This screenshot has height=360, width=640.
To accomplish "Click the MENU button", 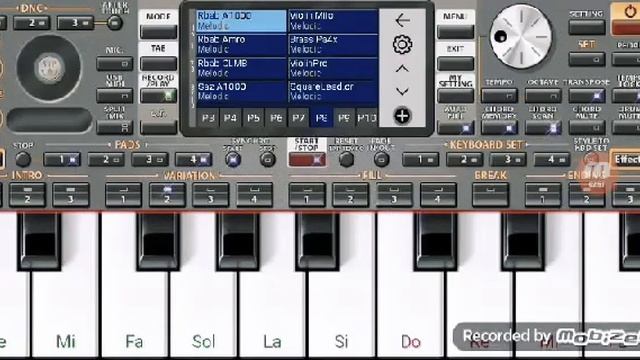I will coord(455,31).
